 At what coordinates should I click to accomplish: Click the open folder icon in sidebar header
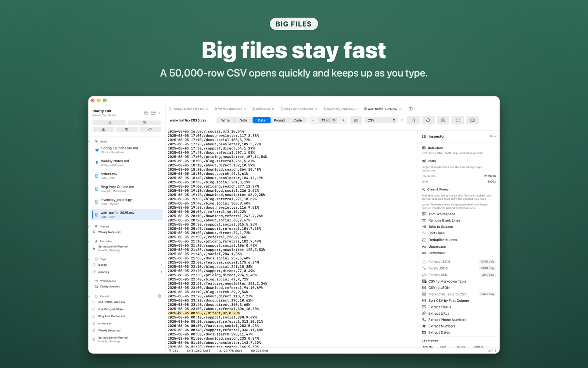(x=146, y=113)
